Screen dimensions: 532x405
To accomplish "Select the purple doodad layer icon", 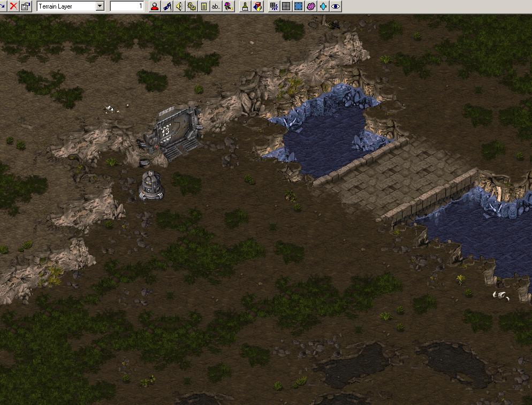I will pyautogui.click(x=311, y=6).
